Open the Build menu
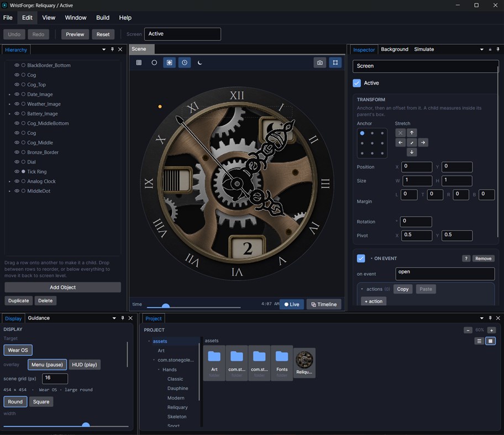 pyautogui.click(x=103, y=18)
